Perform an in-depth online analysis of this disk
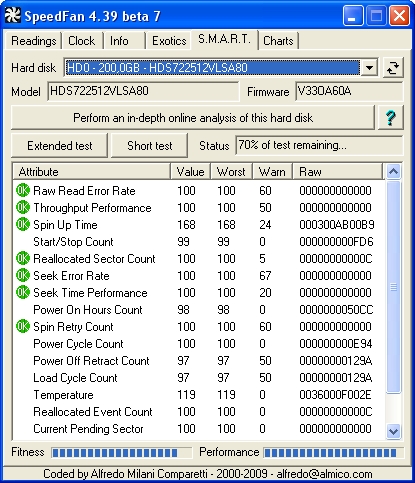This screenshot has width=415, height=483. (193, 118)
